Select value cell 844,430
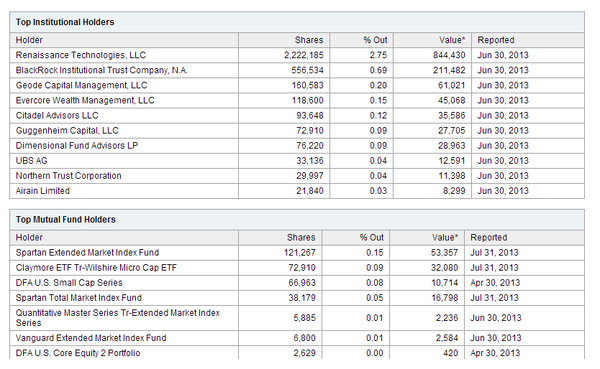Screen dimensions: 600x369 [x=449, y=55]
